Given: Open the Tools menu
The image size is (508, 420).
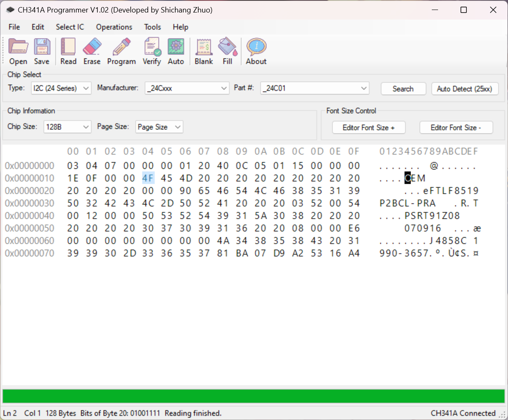Looking at the screenshot, I should pos(152,27).
